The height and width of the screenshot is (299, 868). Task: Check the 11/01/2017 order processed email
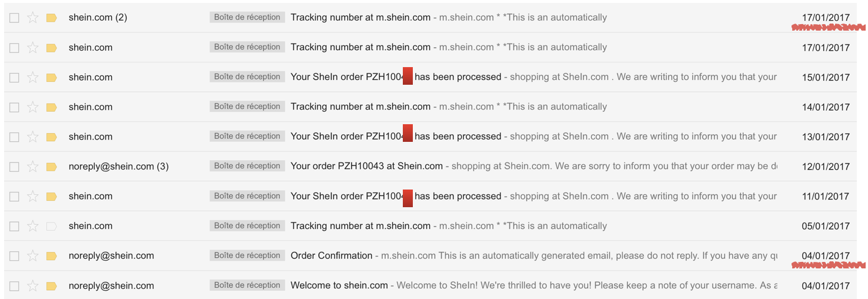(14, 196)
